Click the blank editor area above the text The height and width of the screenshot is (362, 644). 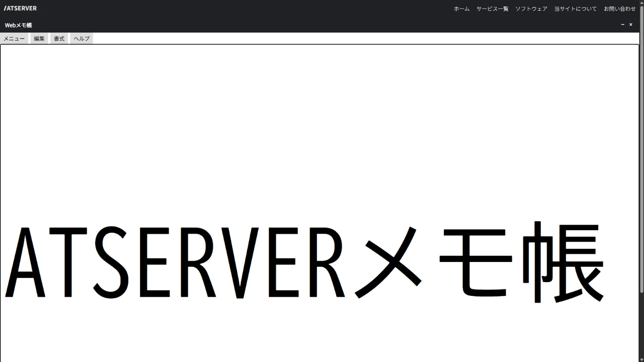301,129
